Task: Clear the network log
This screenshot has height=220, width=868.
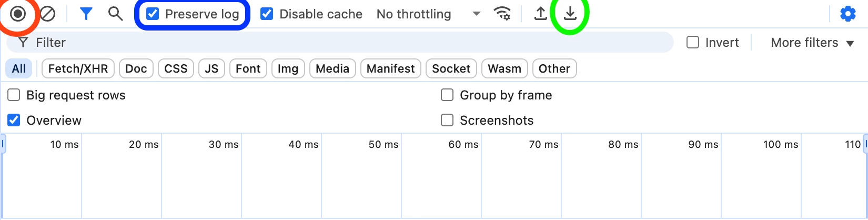Action: click(x=48, y=14)
